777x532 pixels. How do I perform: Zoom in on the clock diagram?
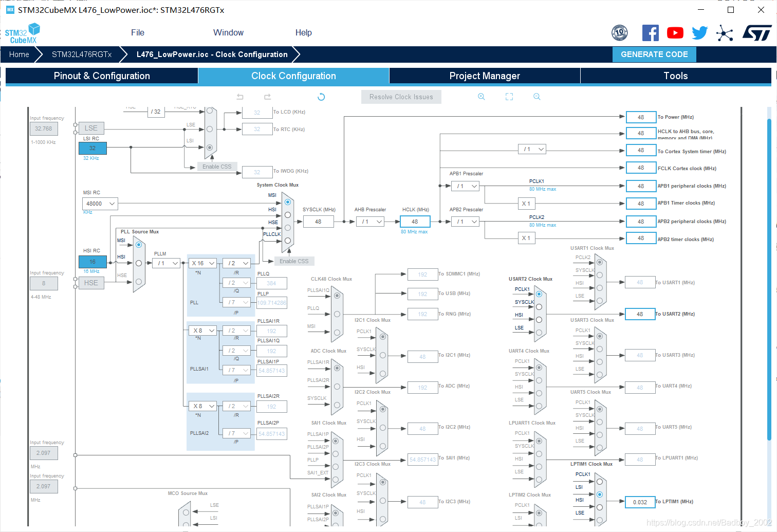[482, 97]
